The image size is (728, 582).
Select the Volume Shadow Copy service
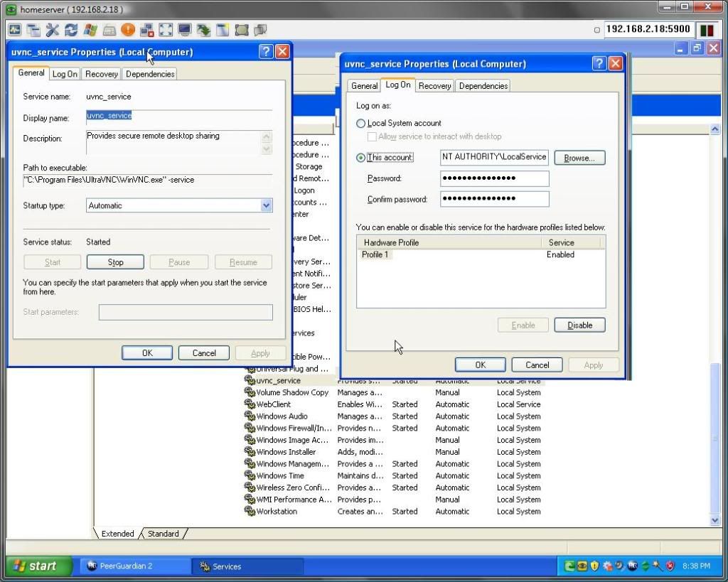coord(394,393)
